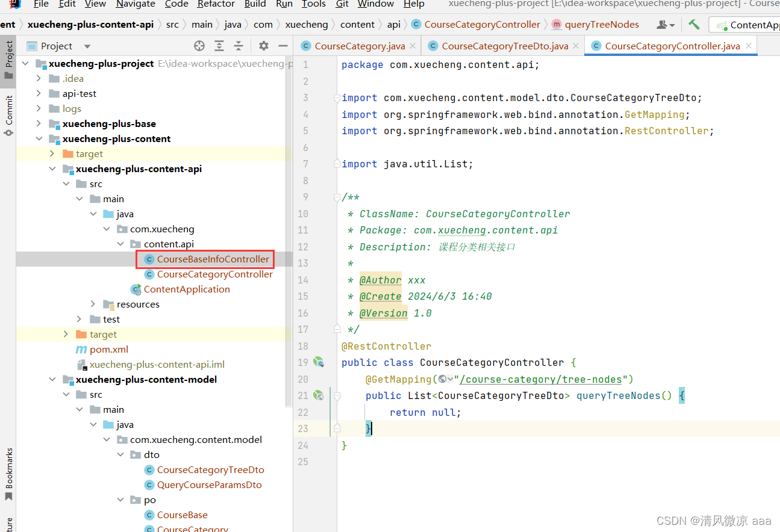780x532 pixels.
Task: Expand the xuecheng-plus-base module
Action: pyautogui.click(x=39, y=123)
